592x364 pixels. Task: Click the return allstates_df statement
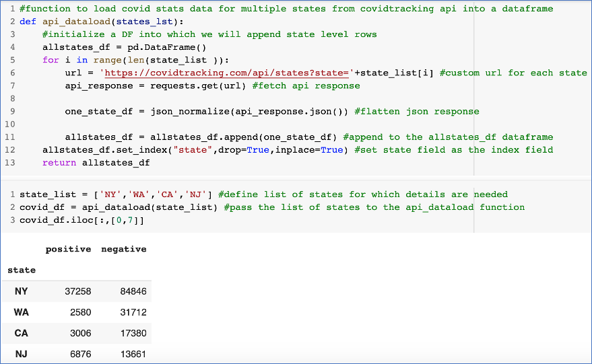tap(96, 163)
